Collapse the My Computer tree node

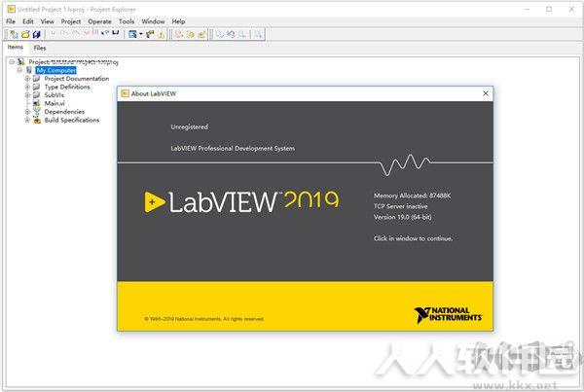point(19,70)
